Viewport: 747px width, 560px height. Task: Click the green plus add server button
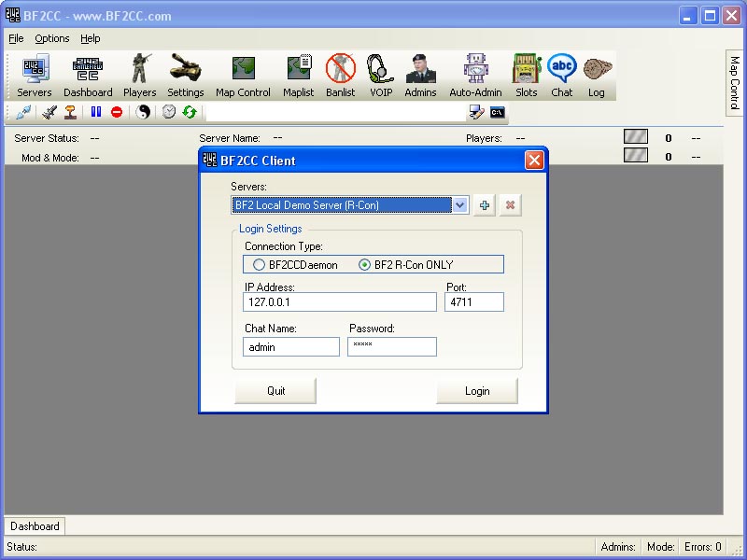click(485, 205)
